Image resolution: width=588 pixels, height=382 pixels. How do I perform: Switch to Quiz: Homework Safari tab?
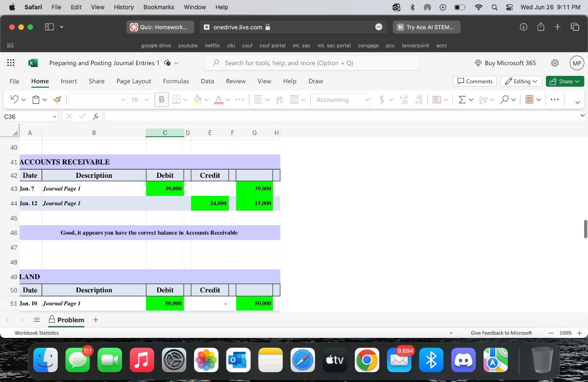(x=160, y=27)
